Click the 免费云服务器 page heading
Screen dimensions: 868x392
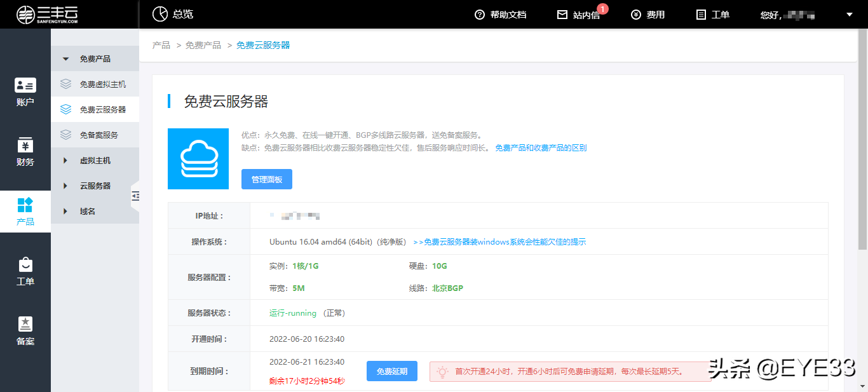point(226,102)
